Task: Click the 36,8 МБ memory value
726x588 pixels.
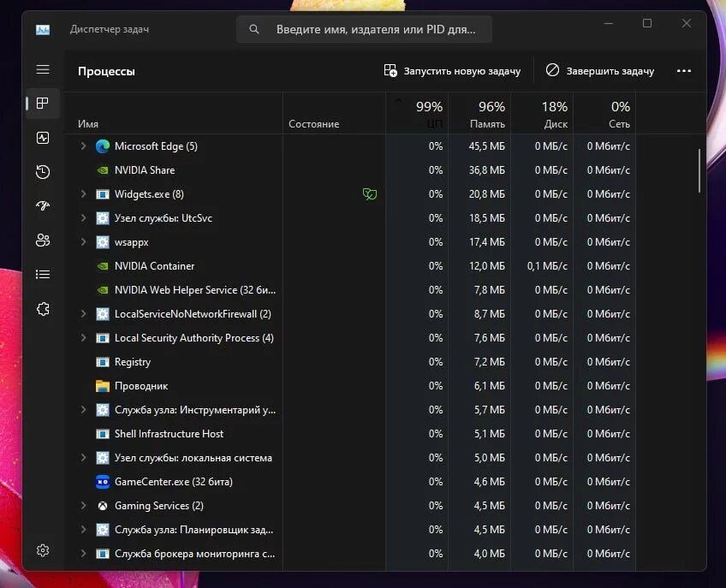Action: [x=486, y=170]
